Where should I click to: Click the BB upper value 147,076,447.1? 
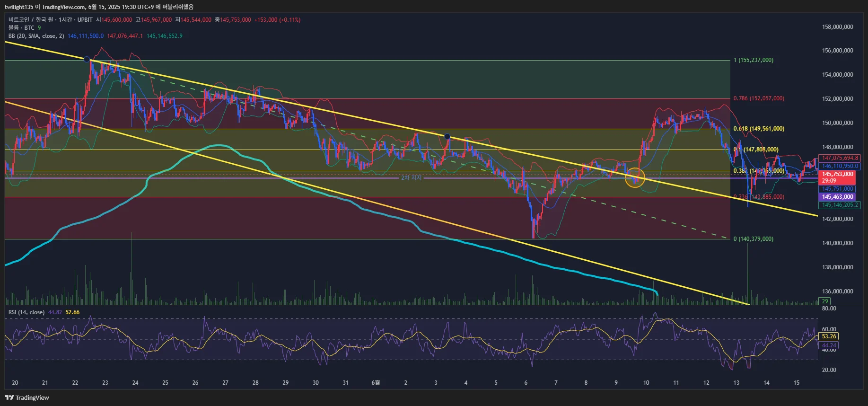pos(125,36)
